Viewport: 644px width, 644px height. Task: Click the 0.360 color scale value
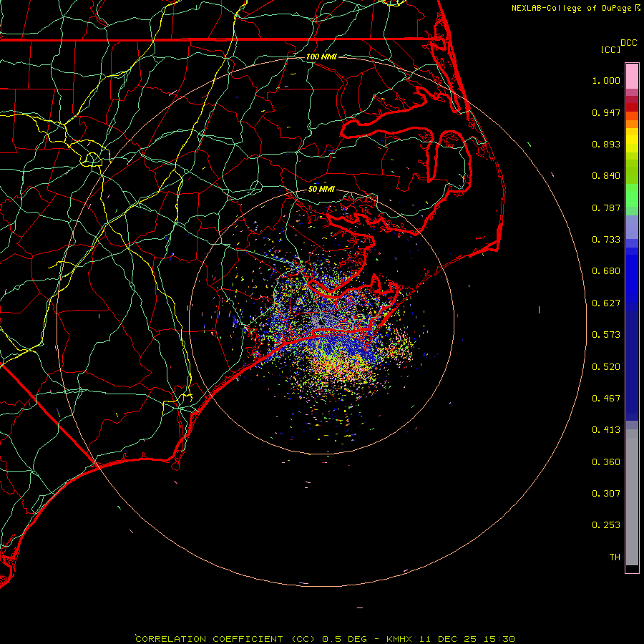[x=606, y=462]
